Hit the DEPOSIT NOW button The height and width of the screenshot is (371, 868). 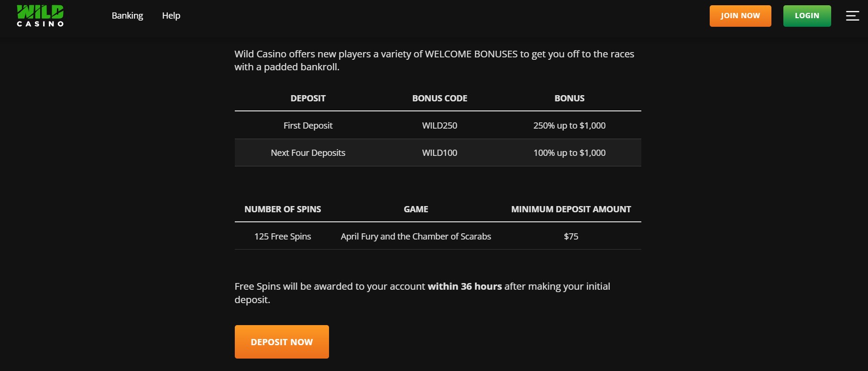click(282, 342)
